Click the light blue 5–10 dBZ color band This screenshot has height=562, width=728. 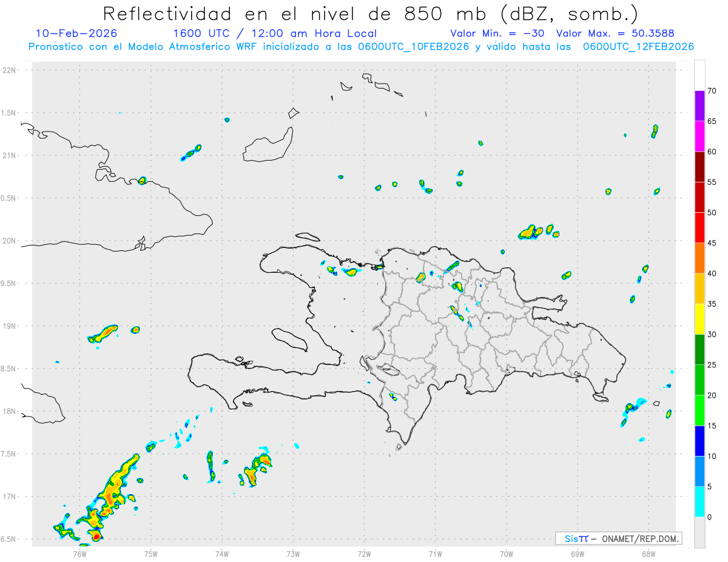click(699, 472)
